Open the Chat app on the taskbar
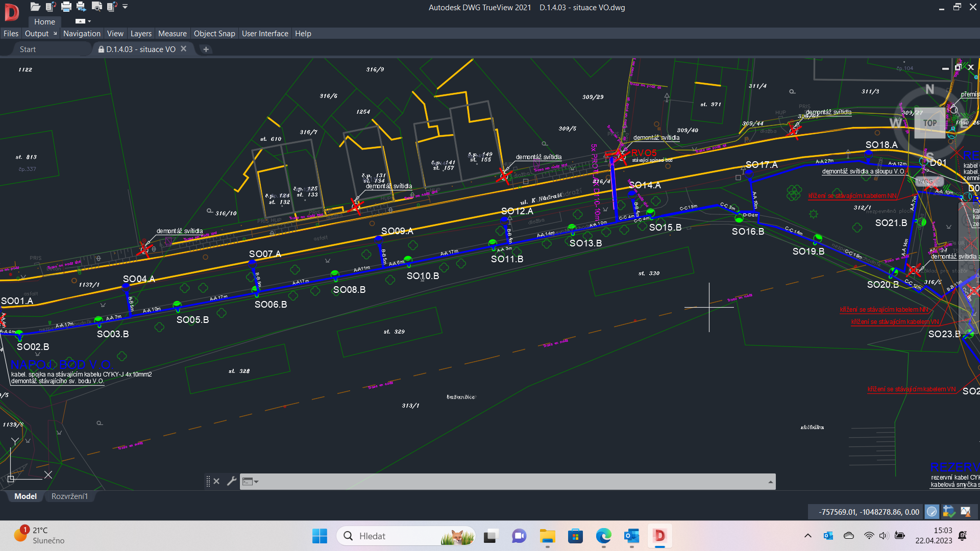Screen dimensions: 980x551 click(519, 536)
